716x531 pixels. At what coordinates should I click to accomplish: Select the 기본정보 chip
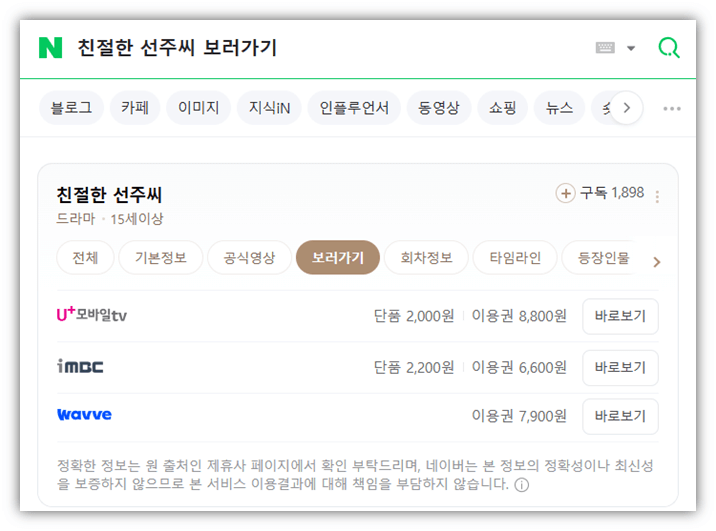[161, 258]
